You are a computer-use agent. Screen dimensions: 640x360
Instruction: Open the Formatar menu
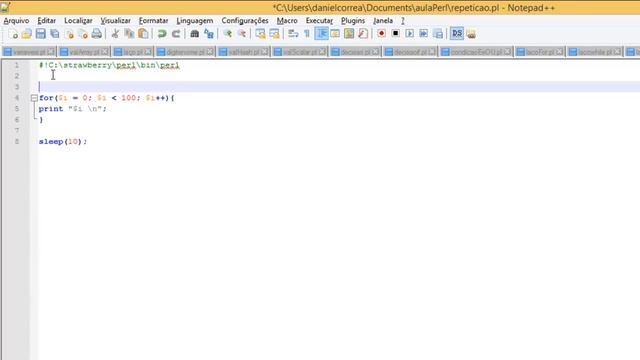click(x=153, y=20)
